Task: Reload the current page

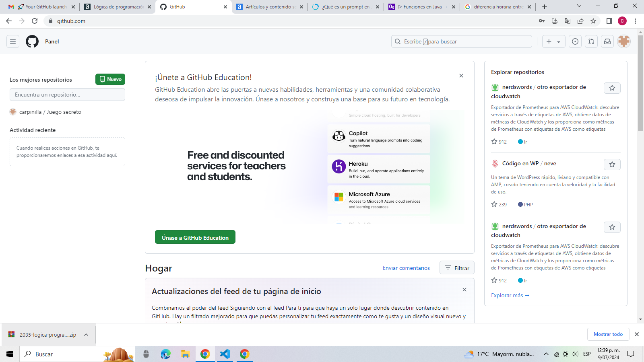Action: 35,21
